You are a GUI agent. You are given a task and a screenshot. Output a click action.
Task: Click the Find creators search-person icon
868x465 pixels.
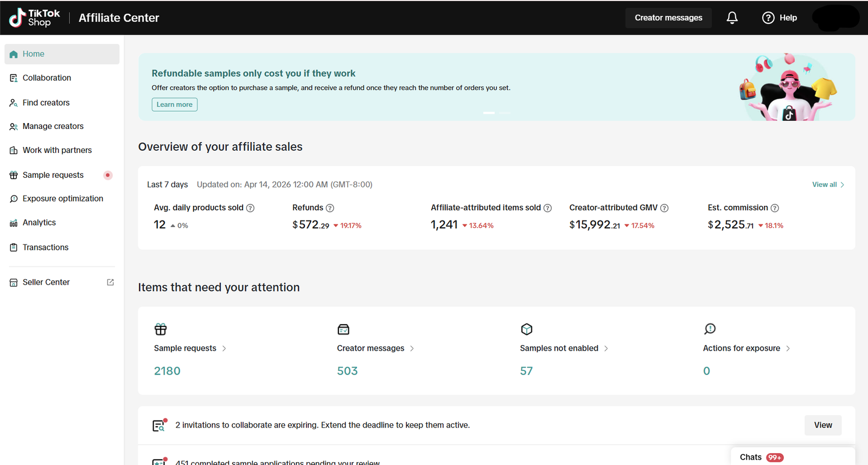(14, 103)
